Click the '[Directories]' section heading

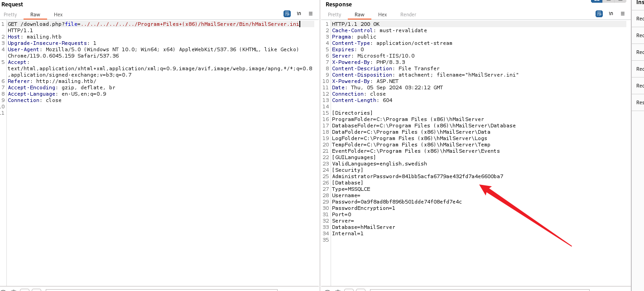pyautogui.click(x=352, y=113)
